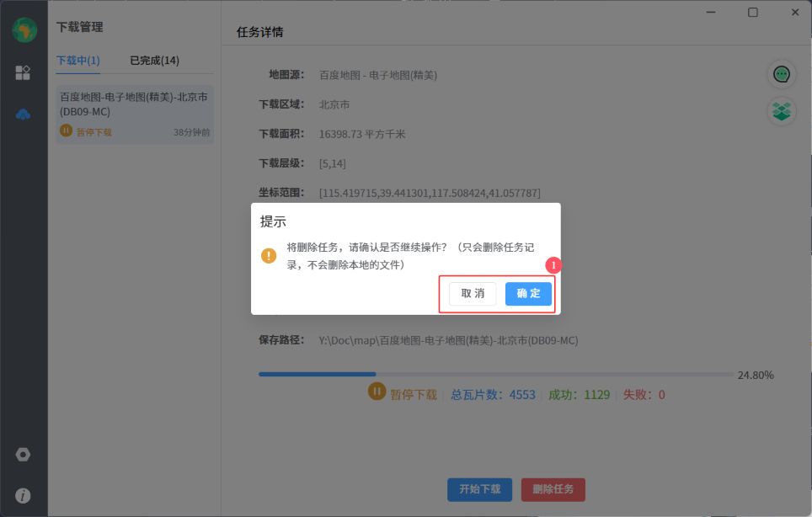Click the red 删除任务 button
Viewport: 812px width, 517px height.
coord(553,489)
